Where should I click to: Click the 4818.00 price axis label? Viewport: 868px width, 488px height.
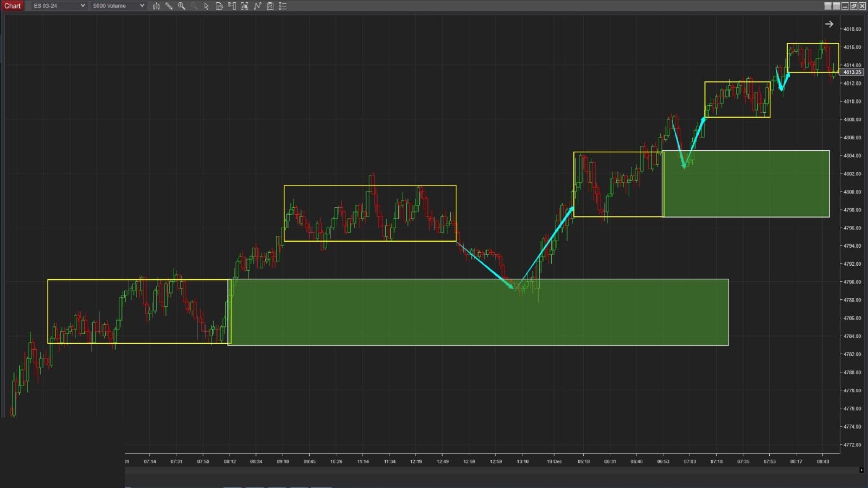pos(852,29)
